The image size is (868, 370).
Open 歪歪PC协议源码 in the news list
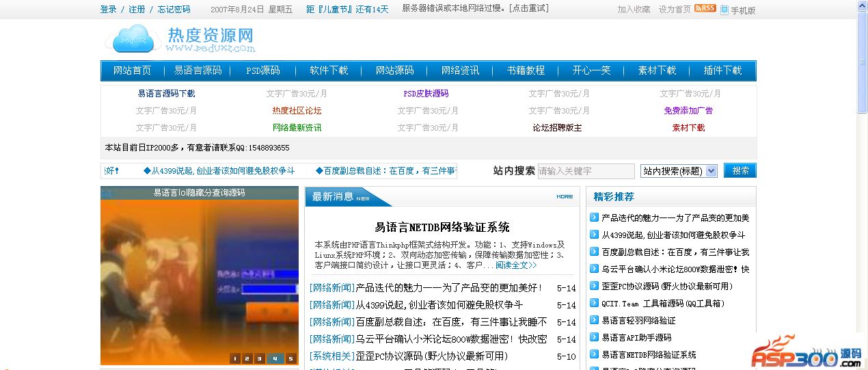click(x=432, y=356)
